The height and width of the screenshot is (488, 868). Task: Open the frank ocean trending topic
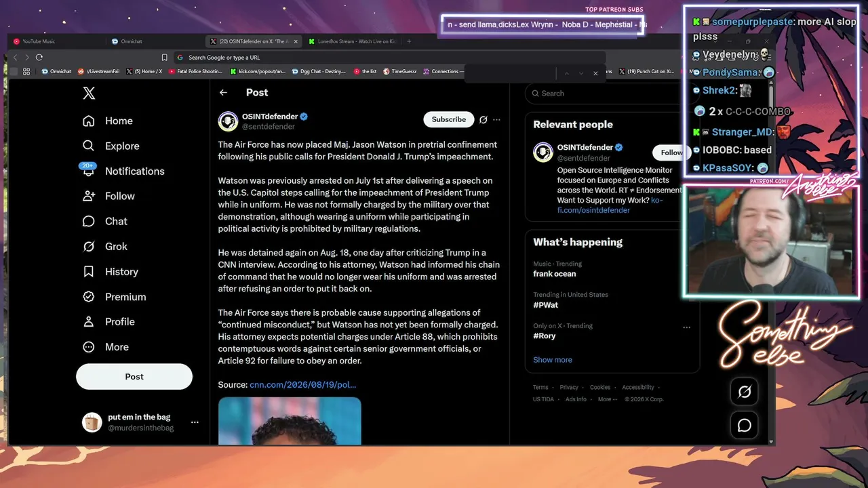click(x=555, y=274)
